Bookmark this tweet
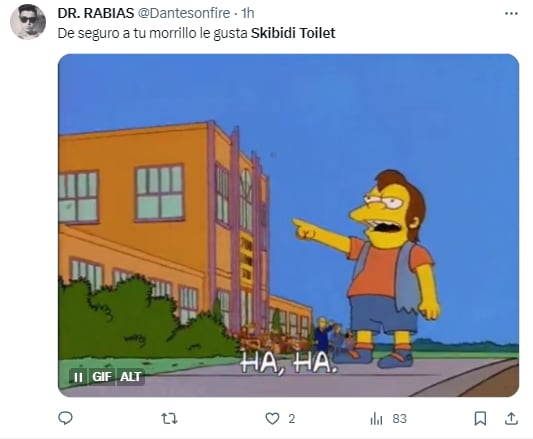 pyautogui.click(x=480, y=419)
